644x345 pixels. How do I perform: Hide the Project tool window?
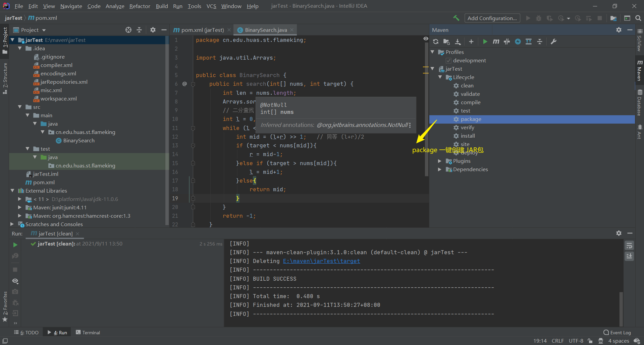(164, 30)
